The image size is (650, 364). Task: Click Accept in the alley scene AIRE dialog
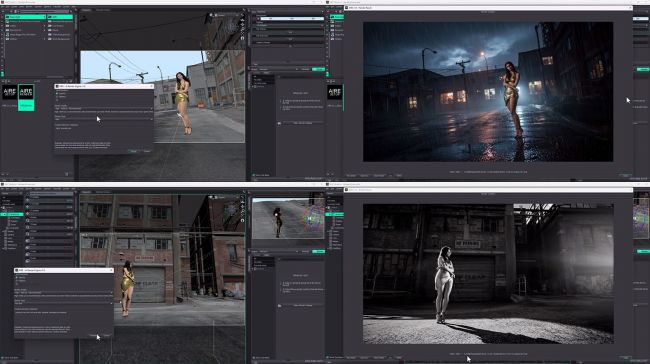pyautogui.click(x=93, y=335)
